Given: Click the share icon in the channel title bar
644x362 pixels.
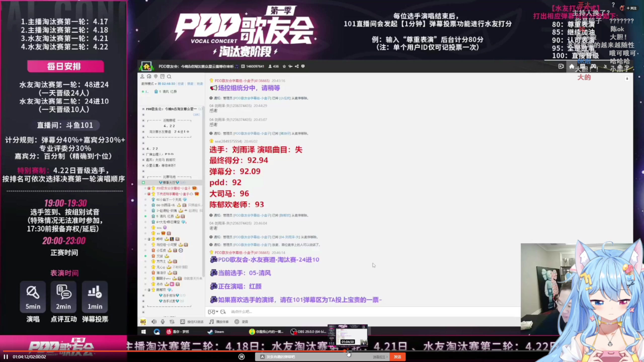Looking at the screenshot, I should 297,66.
